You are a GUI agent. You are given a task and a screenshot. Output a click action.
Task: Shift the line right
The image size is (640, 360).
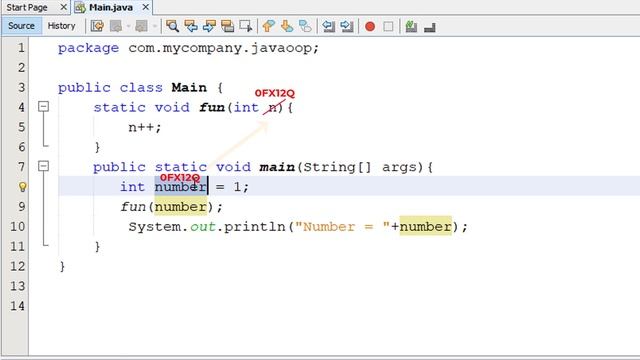coord(347,27)
